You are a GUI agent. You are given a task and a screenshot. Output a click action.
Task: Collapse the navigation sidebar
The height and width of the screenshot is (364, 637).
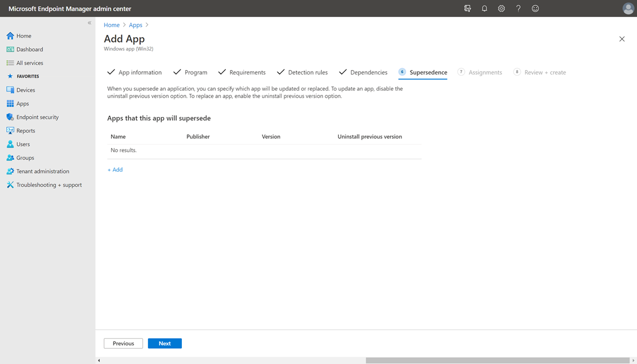click(89, 23)
